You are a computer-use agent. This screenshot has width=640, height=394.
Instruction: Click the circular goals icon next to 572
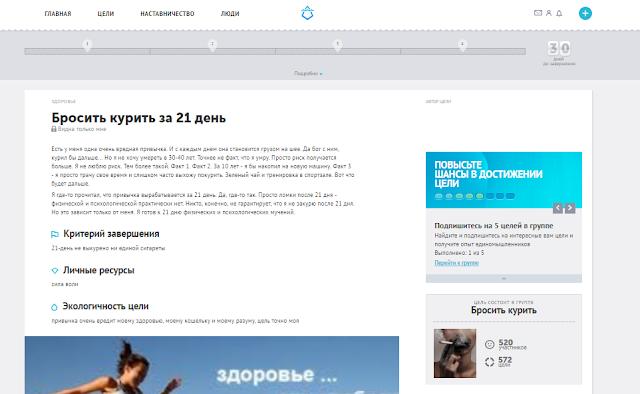pos(489,362)
